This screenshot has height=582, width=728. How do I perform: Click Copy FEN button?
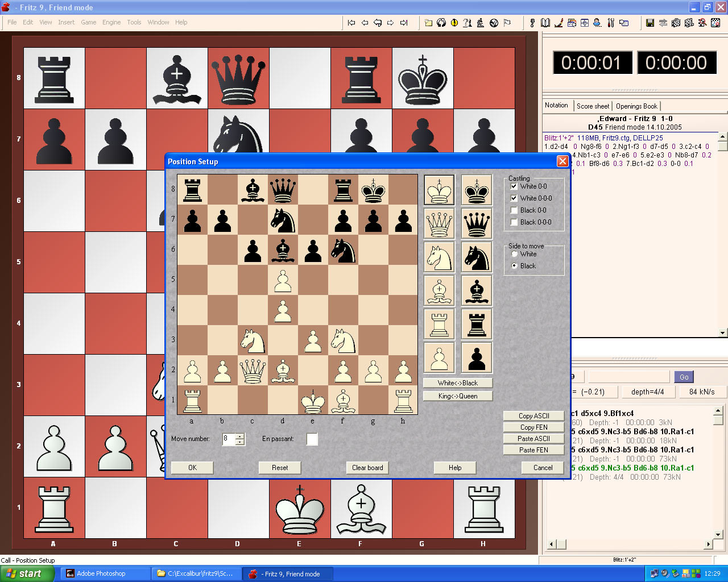point(533,427)
